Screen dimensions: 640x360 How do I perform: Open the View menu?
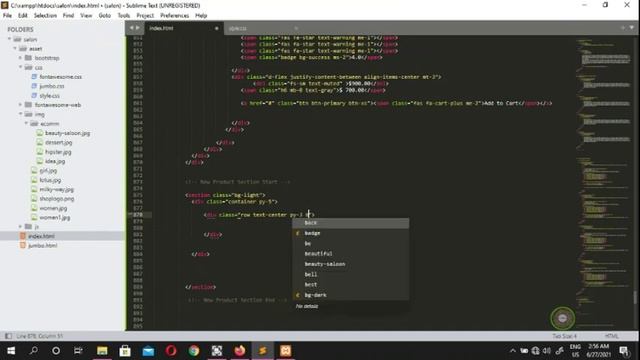click(x=86, y=16)
